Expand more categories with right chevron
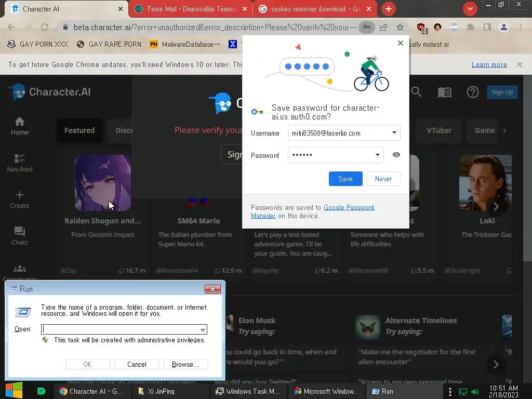532x399 pixels. 504,130
